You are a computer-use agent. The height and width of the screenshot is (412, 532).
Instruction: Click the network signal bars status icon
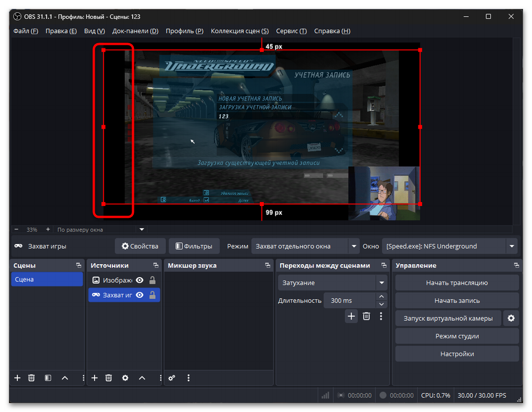[x=325, y=395]
